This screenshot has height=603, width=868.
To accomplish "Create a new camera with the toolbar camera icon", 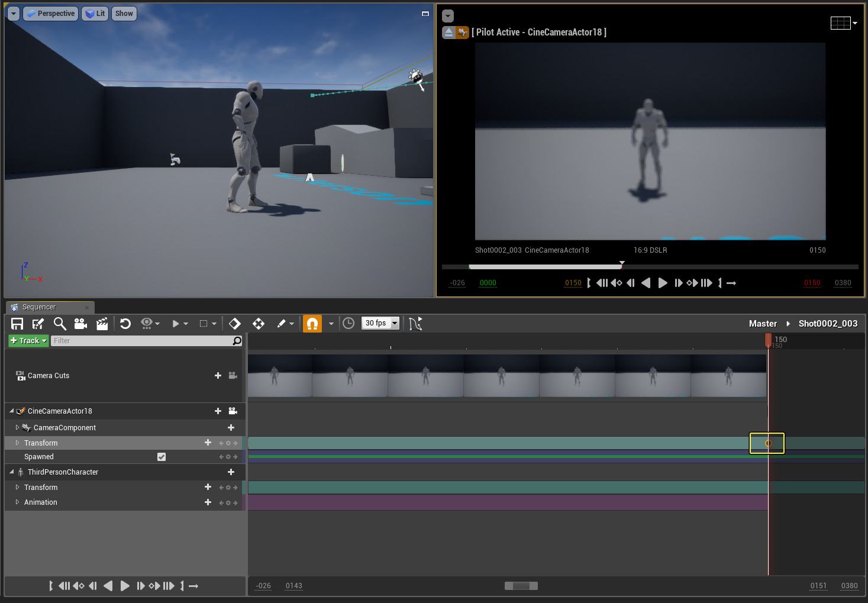I will point(80,324).
